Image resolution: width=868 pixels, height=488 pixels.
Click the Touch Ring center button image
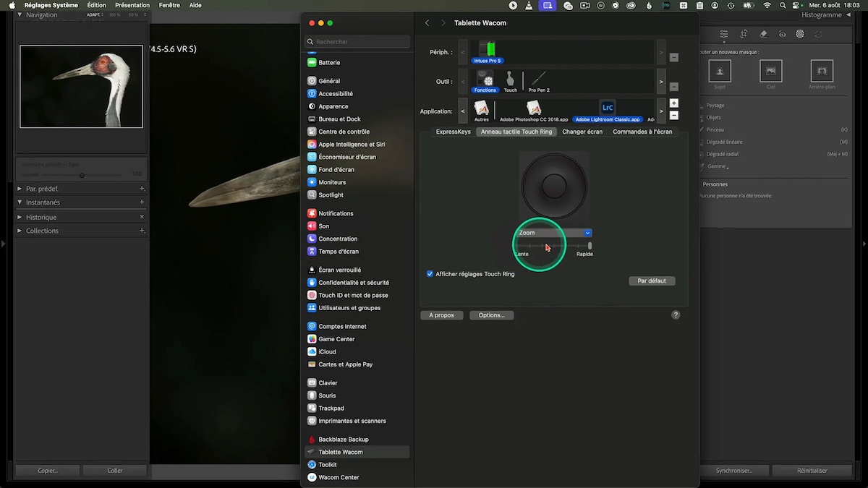click(555, 187)
